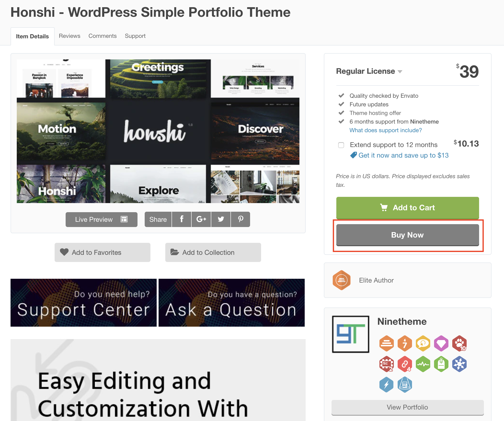
Task: Click the purple heart badge
Action: 441,343
